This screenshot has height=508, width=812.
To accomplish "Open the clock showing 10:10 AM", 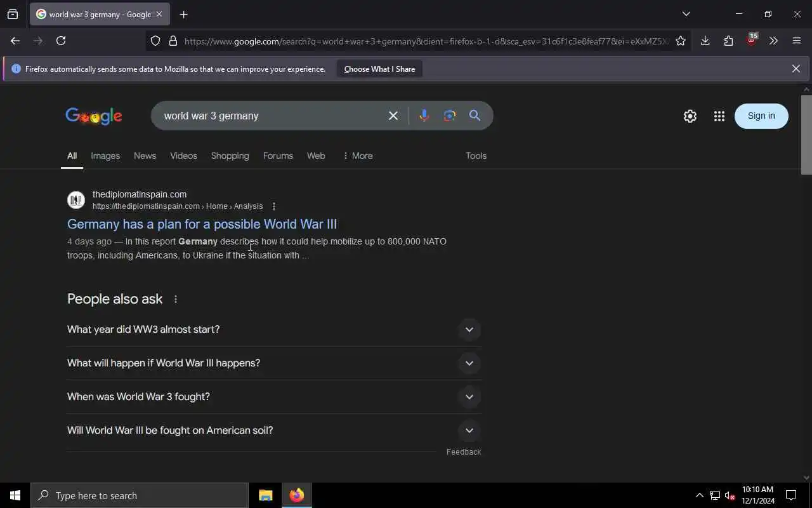I will (x=758, y=495).
